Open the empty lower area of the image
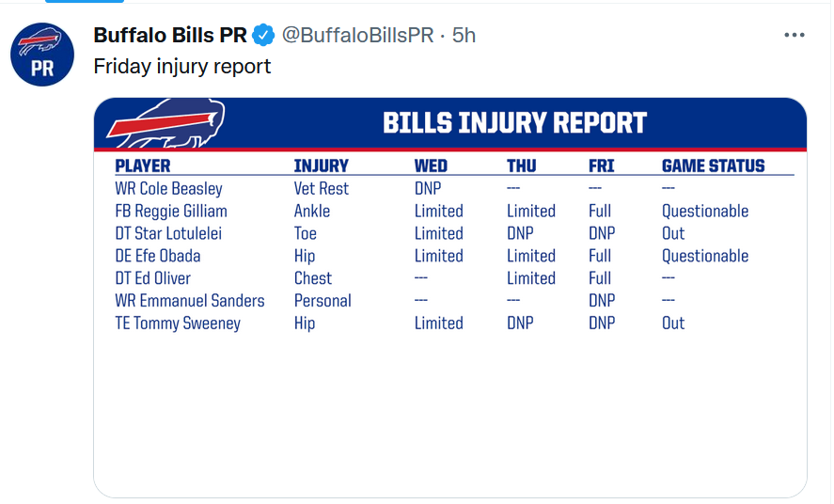This screenshot has width=834, height=504. [x=450, y=415]
